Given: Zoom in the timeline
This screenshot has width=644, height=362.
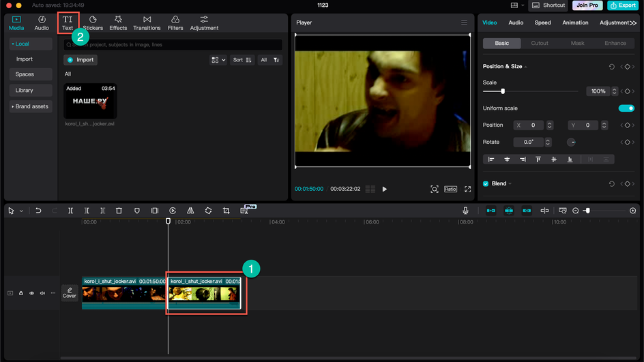Looking at the screenshot, I should coord(632,211).
